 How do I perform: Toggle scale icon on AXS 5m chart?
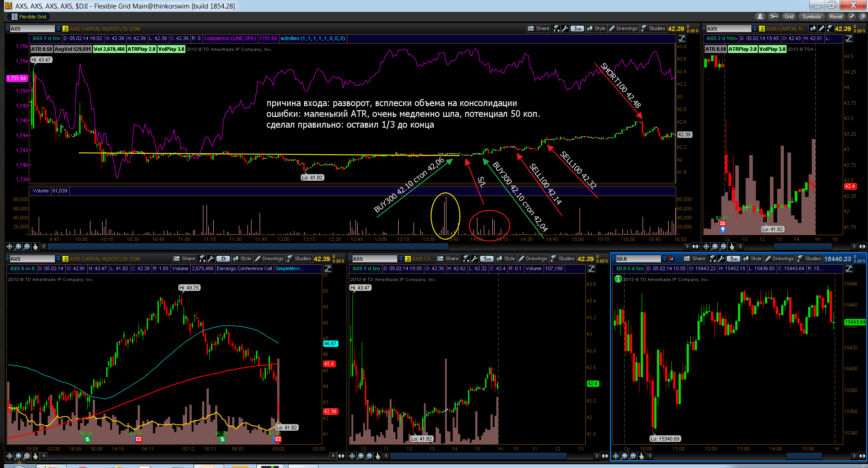pos(592,269)
